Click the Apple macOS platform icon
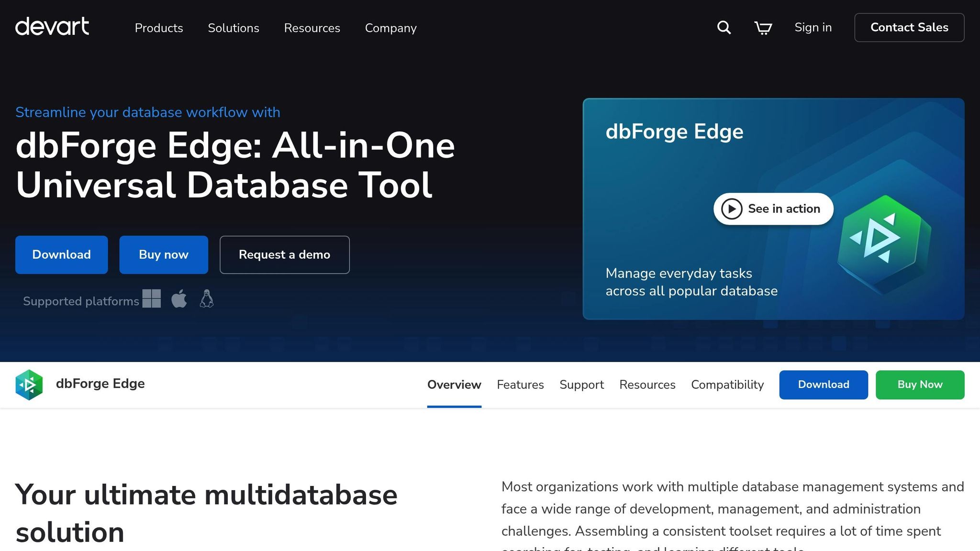 (x=179, y=298)
